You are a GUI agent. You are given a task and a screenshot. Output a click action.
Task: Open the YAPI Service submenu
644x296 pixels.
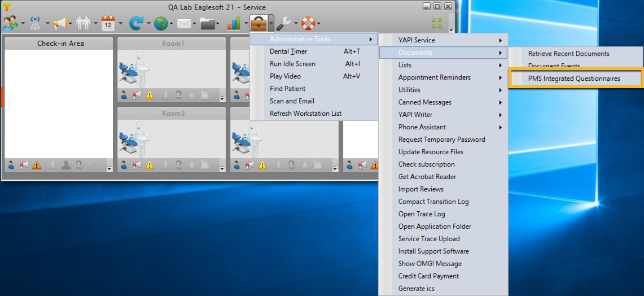tap(443, 40)
